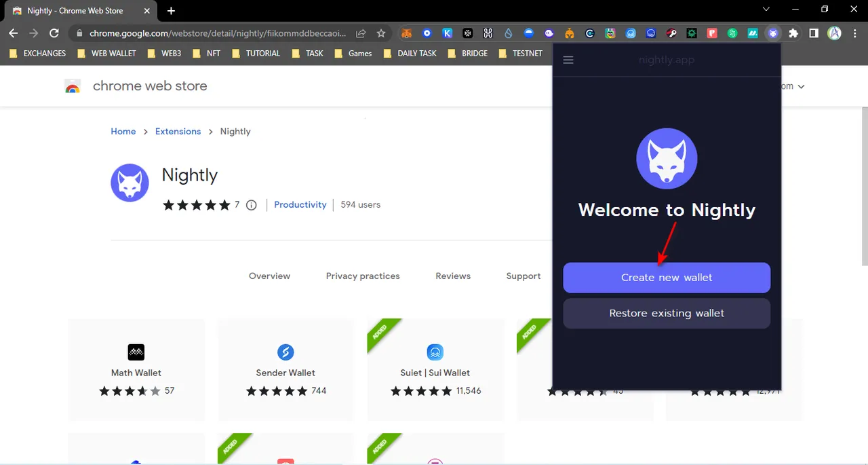The width and height of the screenshot is (868, 465).
Task: Open the Extensions puzzle piece menu
Action: [793, 33]
